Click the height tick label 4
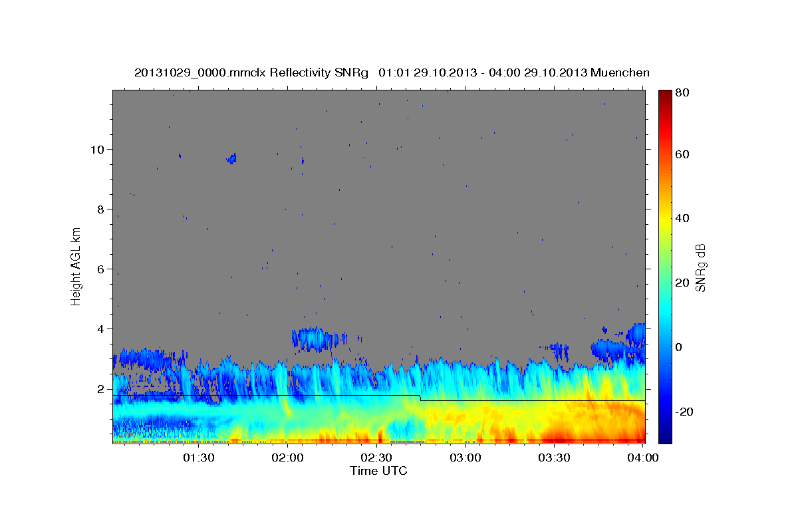Image resolution: width=798 pixels, height=532 pixels. point(100,329)
